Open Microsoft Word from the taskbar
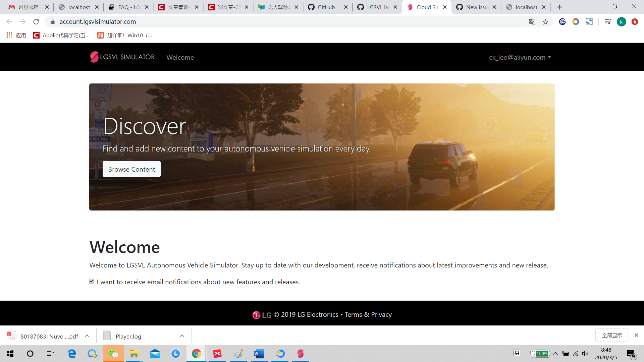This screenshot has height=362, width=644. pyautogui.click(x=259, y=354)
